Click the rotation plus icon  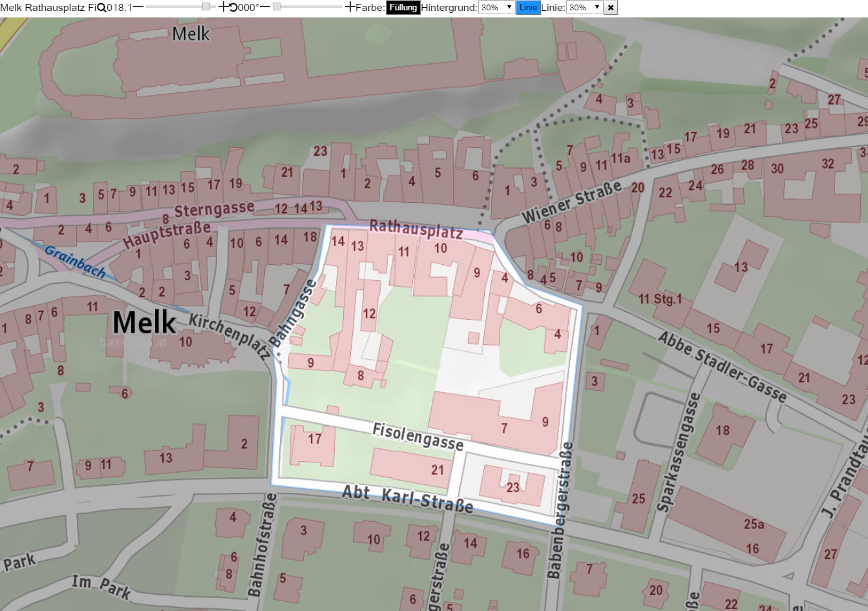click(x=350, y=7)
